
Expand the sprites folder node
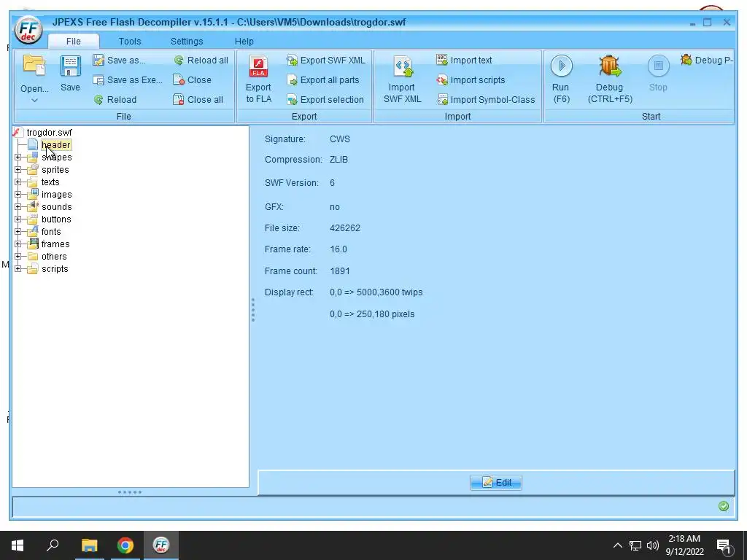[18, 169]
